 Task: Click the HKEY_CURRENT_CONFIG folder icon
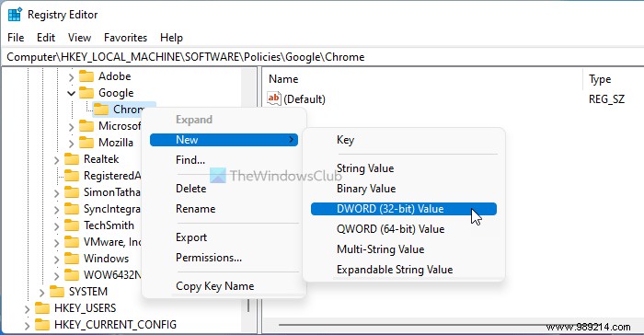pyautogui.click(x=42, y=324)
